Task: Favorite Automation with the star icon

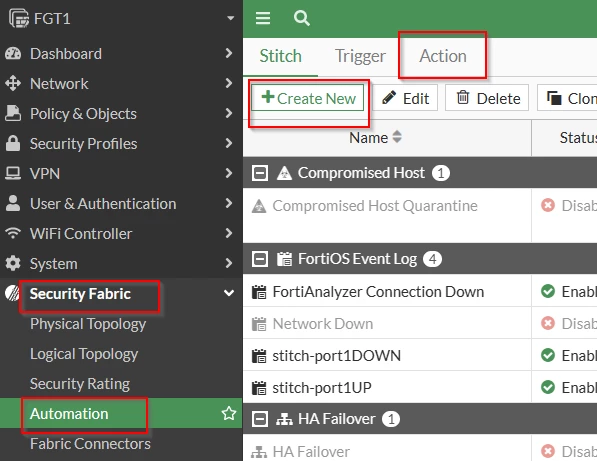Action: click(229, 413)
